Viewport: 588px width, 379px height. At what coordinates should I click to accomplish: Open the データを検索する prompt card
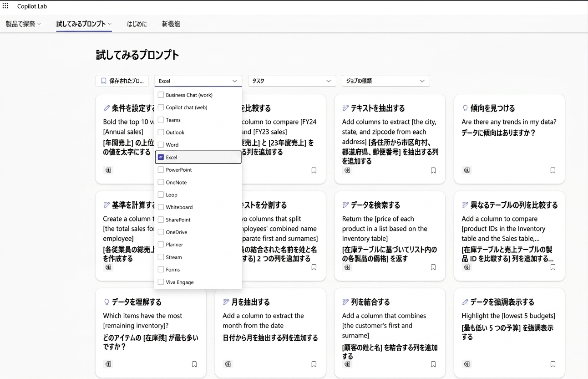pos(390,236)
